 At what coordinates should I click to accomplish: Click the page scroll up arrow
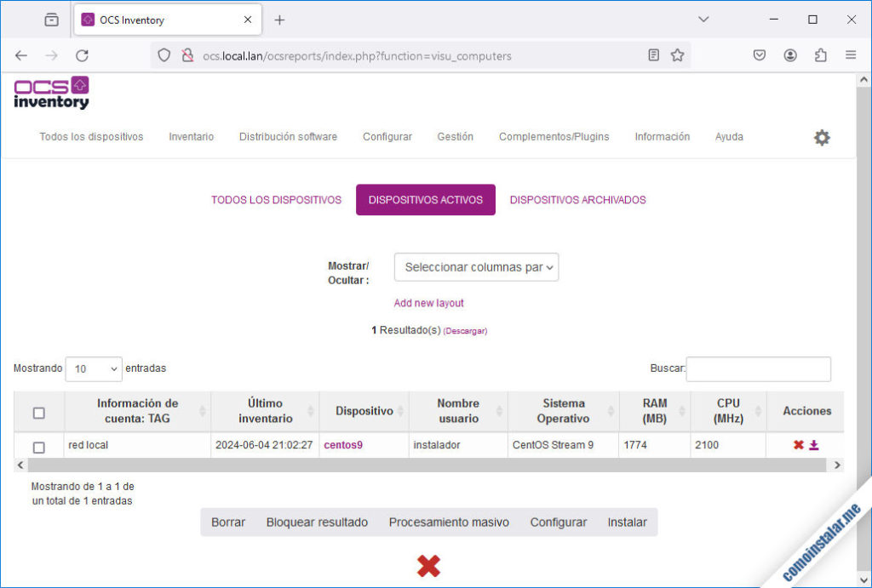pyautogui.click(x=863, y=80)
